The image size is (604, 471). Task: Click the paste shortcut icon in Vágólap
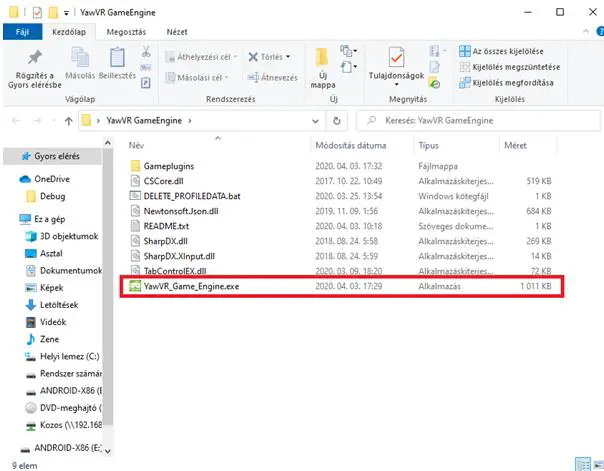pos(146,83)
